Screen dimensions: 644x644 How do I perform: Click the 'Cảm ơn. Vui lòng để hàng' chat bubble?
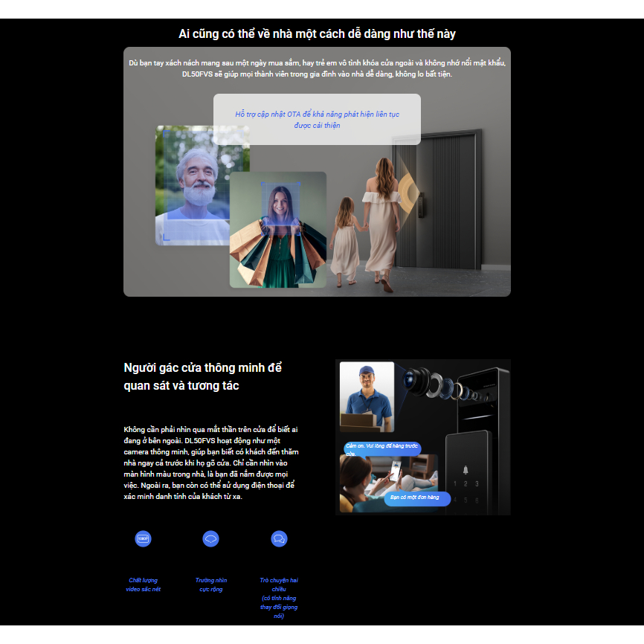[x=382, y=448]
